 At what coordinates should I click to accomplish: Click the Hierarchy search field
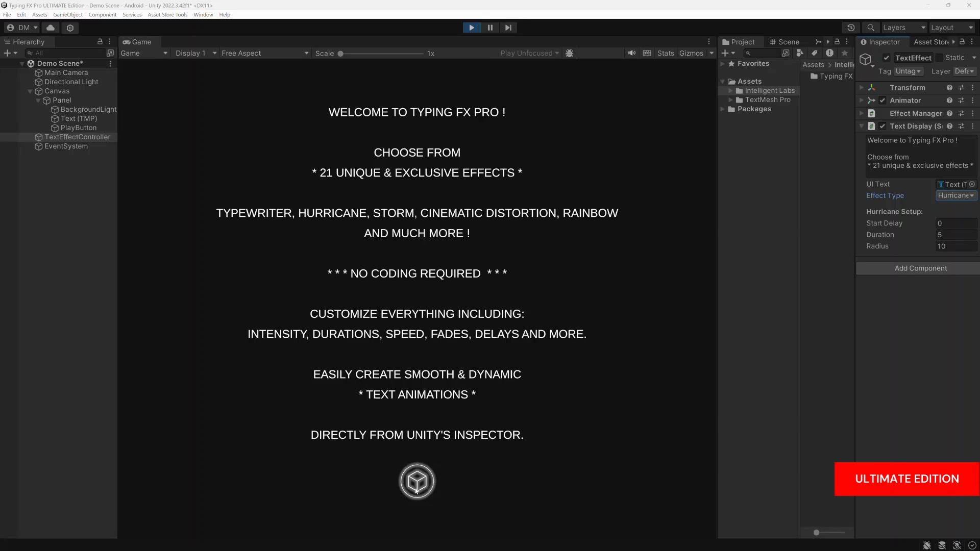tap(65, 53)
